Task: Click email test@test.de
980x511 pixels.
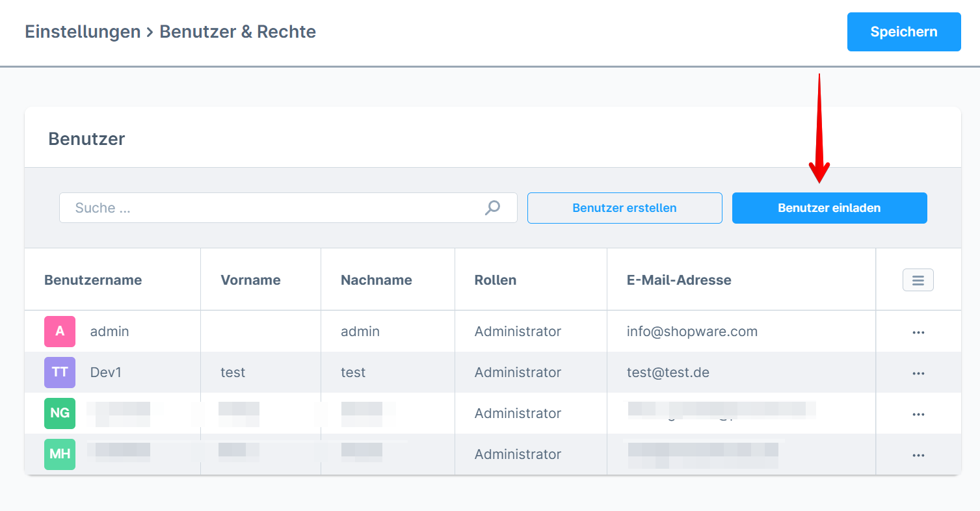Action: coord(668,373)
